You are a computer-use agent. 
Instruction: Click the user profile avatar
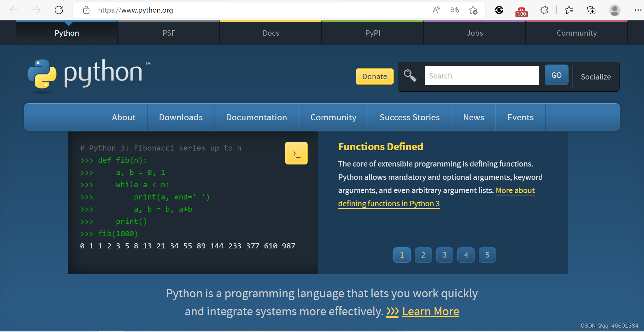(x=614, y=10)
